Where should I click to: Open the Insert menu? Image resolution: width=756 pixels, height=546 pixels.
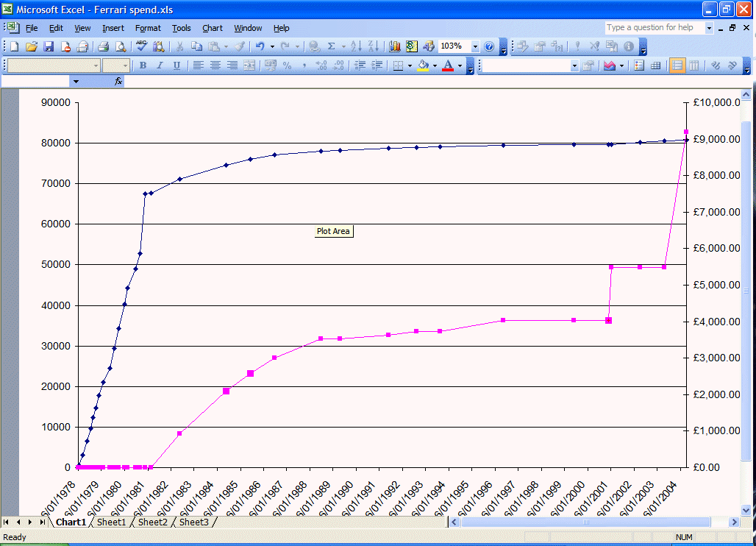coord(113,28)
